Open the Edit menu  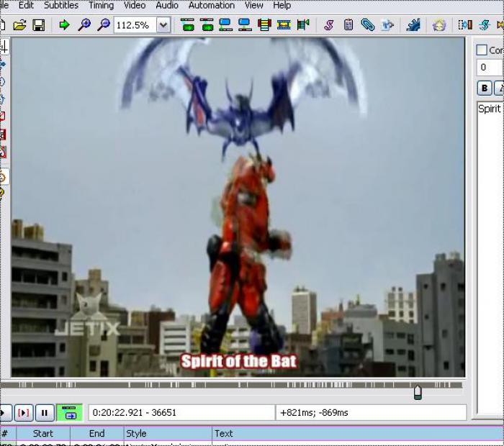tap(26, 5)
